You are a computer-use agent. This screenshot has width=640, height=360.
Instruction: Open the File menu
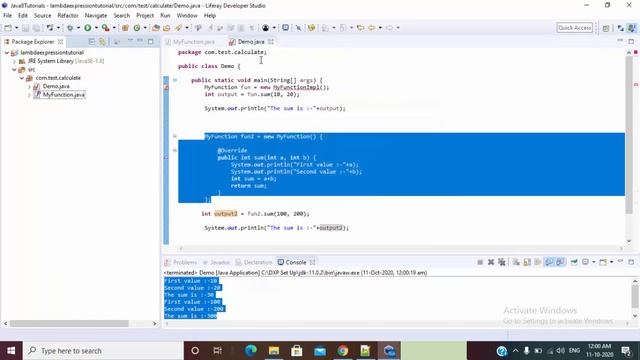point(7,16)
